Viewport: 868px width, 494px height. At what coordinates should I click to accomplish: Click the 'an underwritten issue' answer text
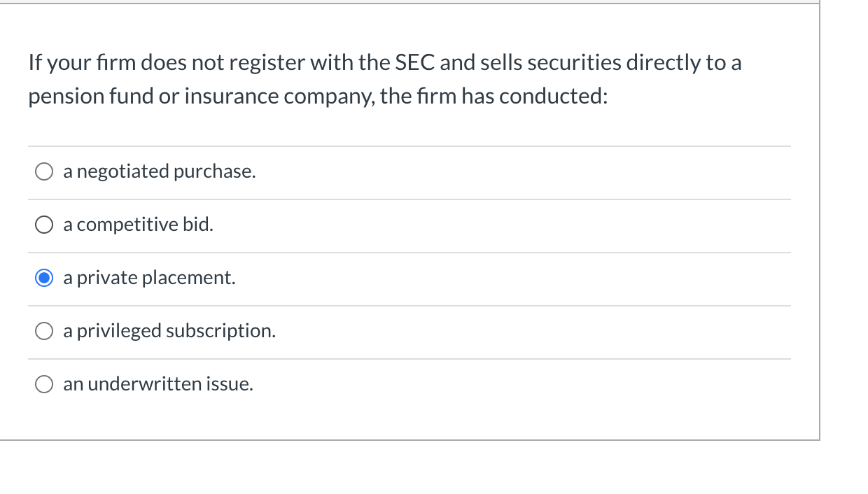tap(157, 383)
